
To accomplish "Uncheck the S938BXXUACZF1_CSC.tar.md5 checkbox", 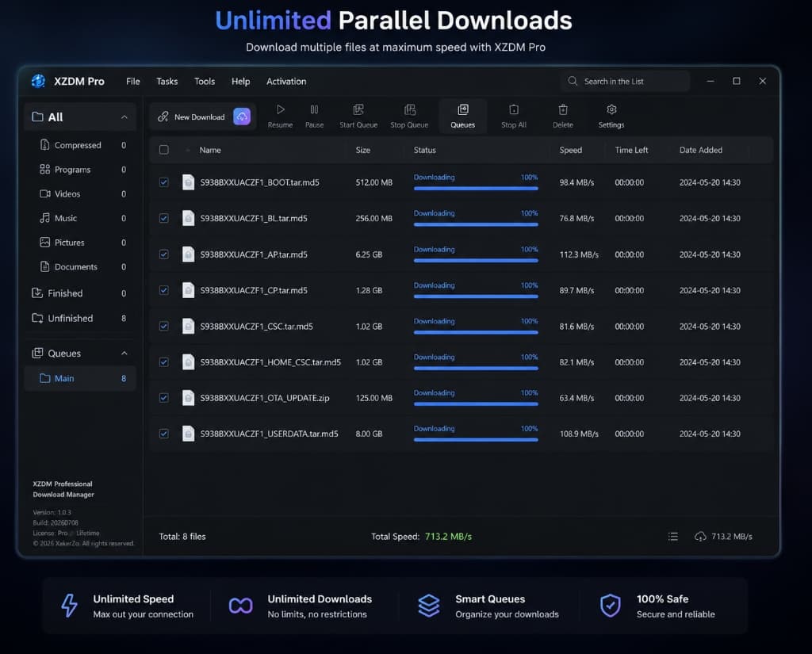I will (x=163, y=327).
